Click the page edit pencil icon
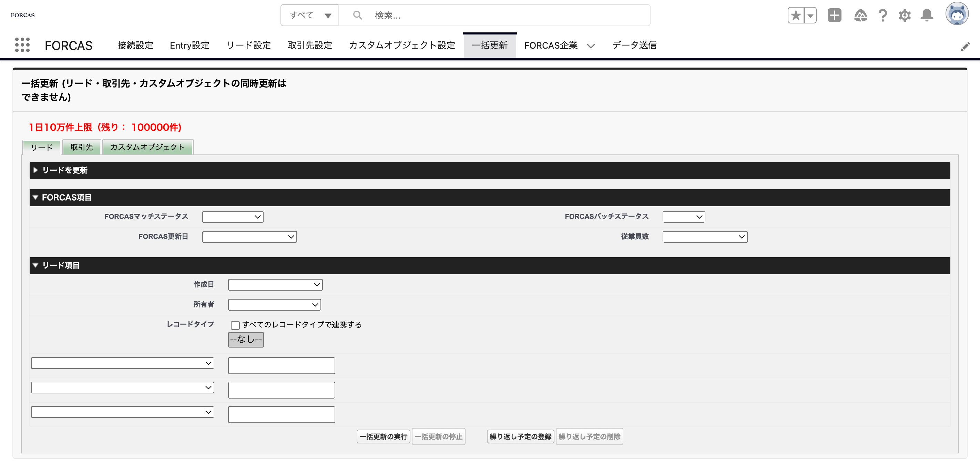This screenshot has width=980, height=462. coord(966,46)
